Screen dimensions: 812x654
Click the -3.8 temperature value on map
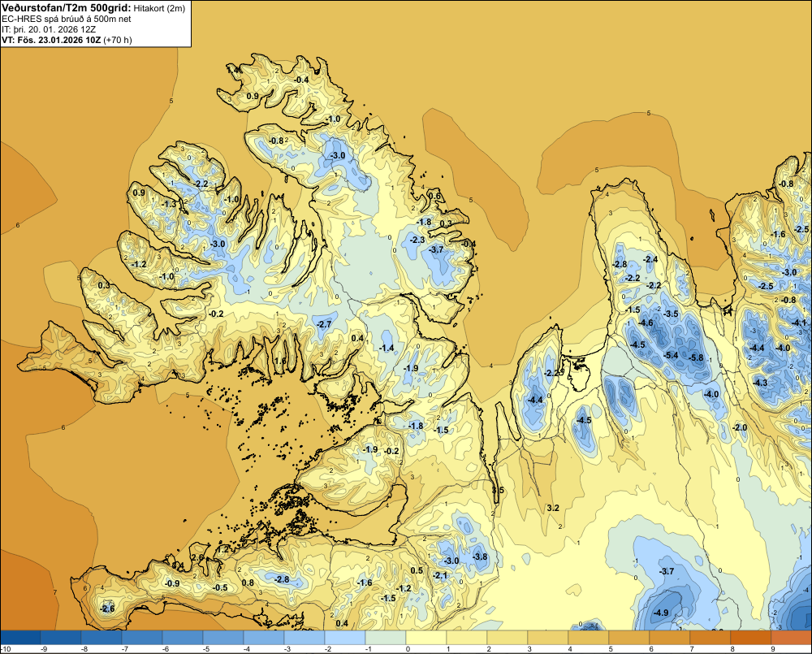(480, 557)
